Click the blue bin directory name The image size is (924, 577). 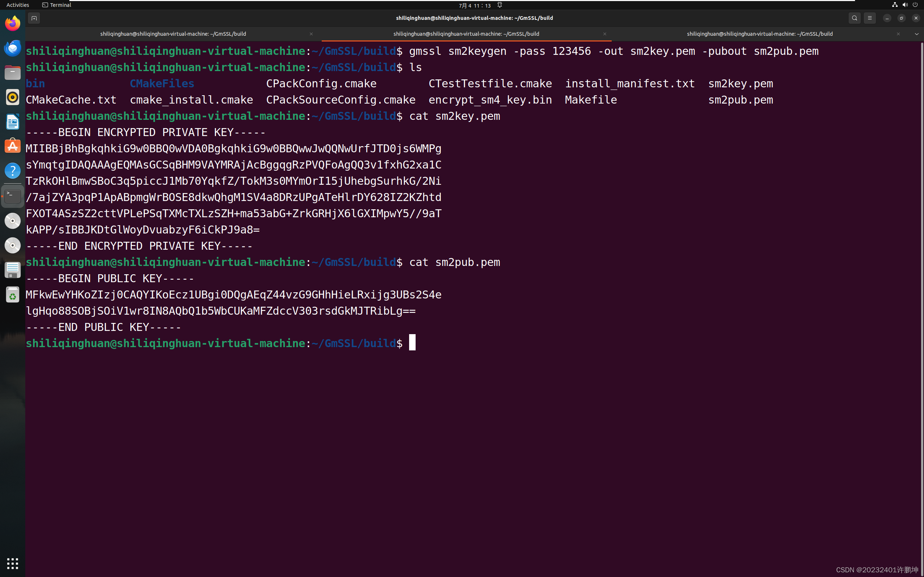click(x=35, y=84)
